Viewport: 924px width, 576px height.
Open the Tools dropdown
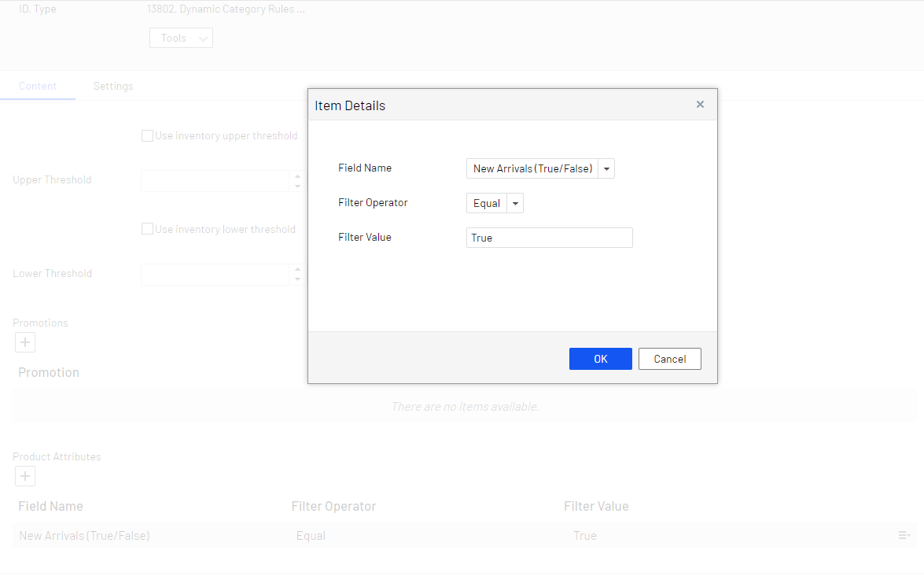181,38
